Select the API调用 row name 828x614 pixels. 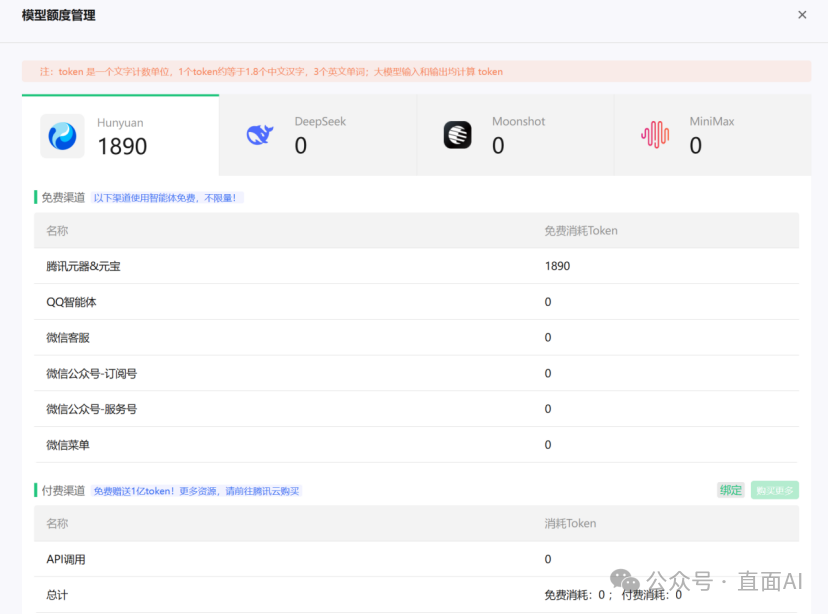tap(65, 559)
